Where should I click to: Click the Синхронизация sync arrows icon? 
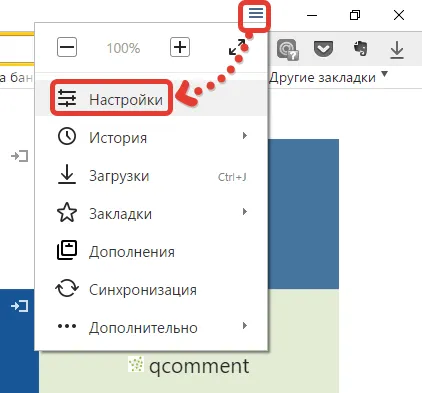coord(67,288)
